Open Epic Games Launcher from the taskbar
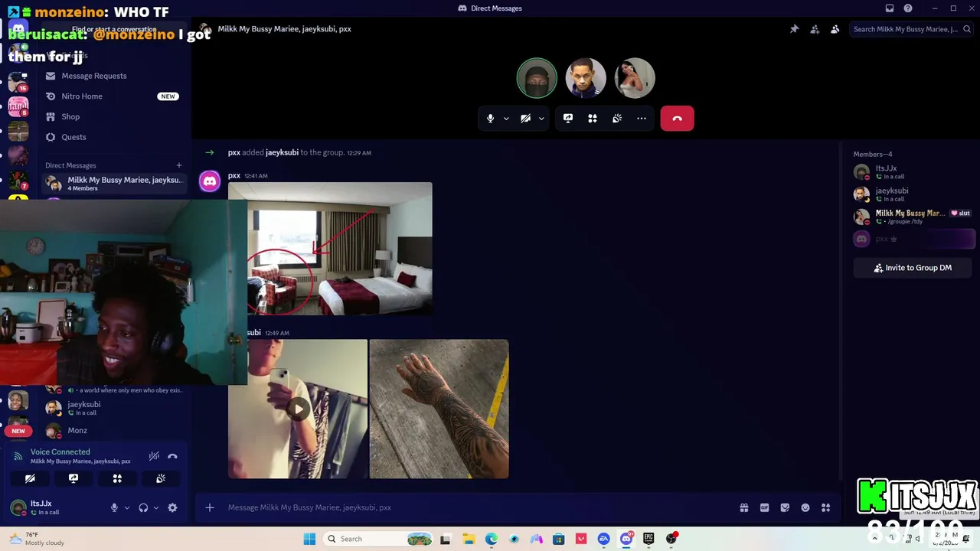This screenshot has height=551, width=980. coord(648,539)
